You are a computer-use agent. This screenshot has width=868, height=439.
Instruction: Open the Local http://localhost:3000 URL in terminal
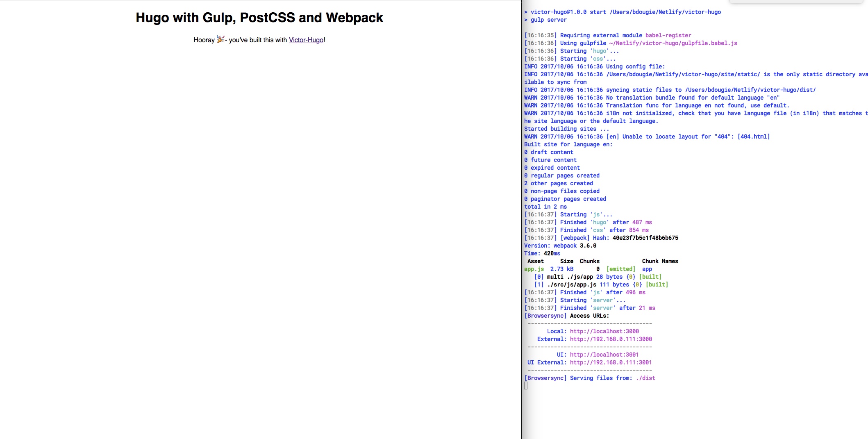[x=604, y=331]
